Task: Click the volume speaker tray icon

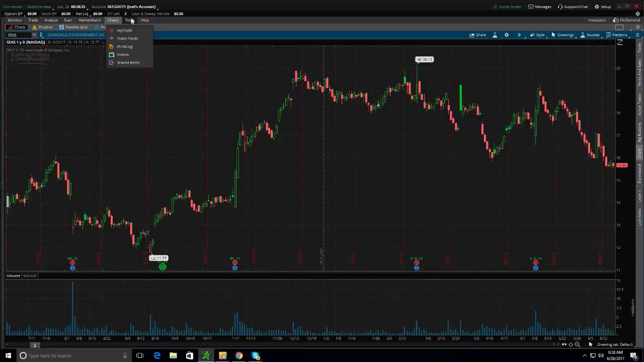Action: click(x=601, y=355)
